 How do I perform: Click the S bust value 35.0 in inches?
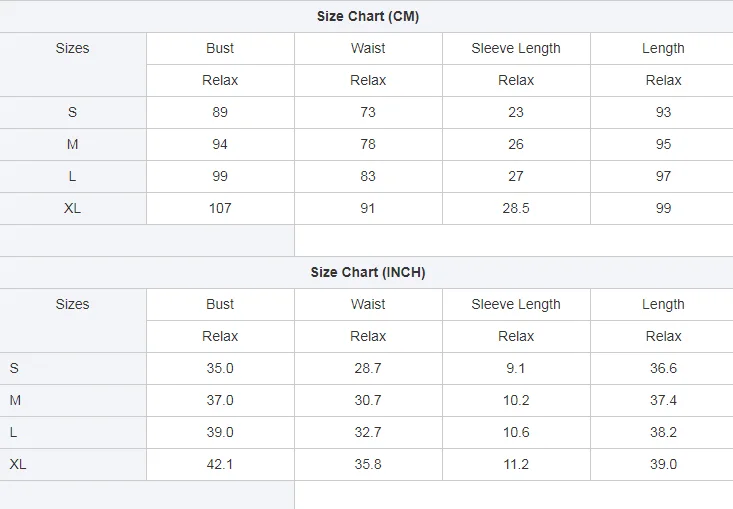pyautogui.click(x=220, y=368)
